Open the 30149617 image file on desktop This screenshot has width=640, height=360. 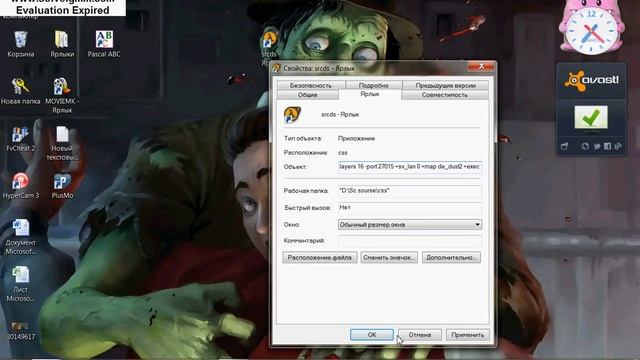20,331
